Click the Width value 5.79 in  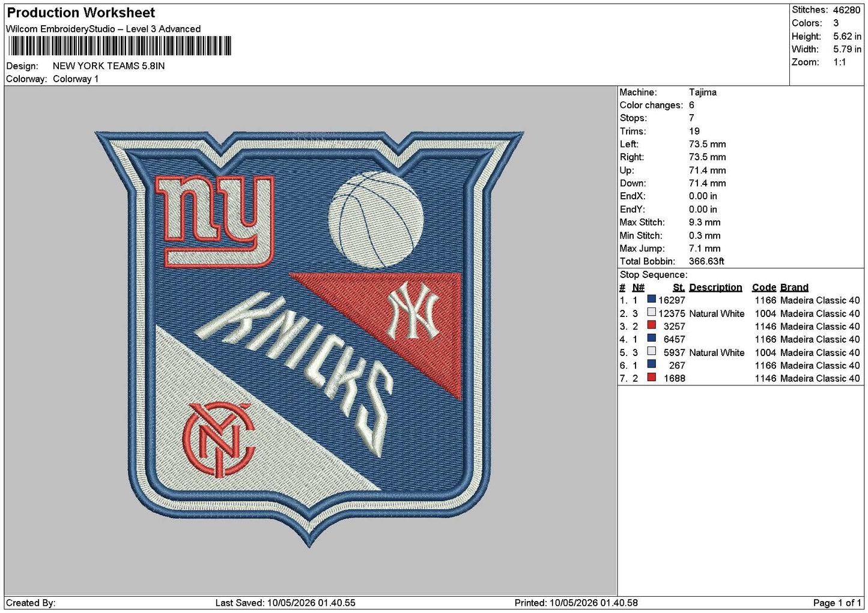(847, 49)
